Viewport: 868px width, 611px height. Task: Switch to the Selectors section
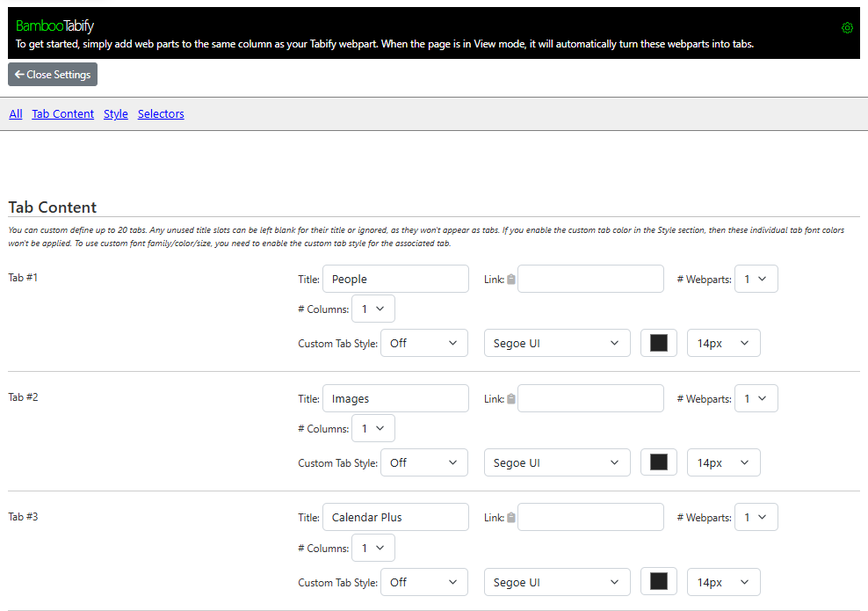pos(161,113)
